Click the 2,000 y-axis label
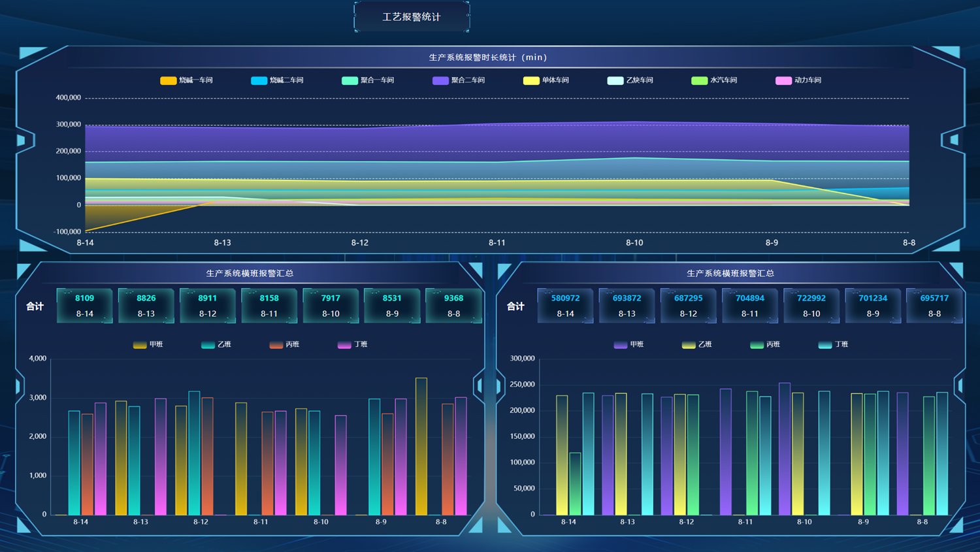This screenshot has width=980, height=552. click(x=38, y=436)
